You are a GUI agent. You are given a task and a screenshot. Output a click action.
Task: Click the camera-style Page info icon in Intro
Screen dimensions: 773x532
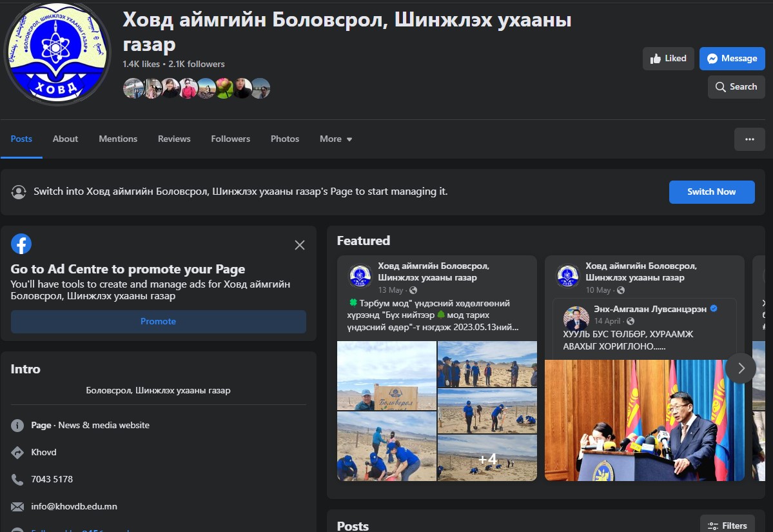(x=16, y=425)
